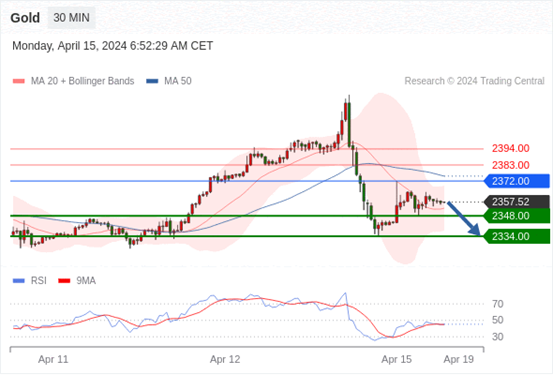The image size is (553, 375).
Task: Toggle the 'MA 50' legend label
Action: [178, 81]
